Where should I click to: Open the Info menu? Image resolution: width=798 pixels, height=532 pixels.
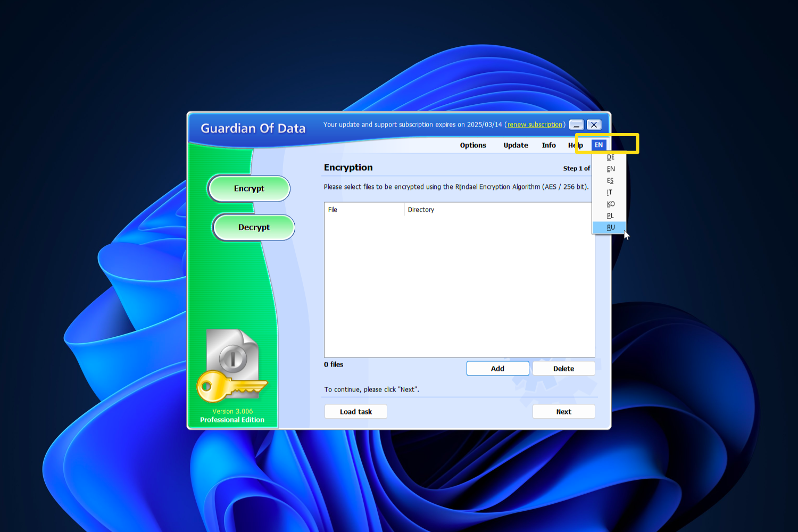[548, 145]
